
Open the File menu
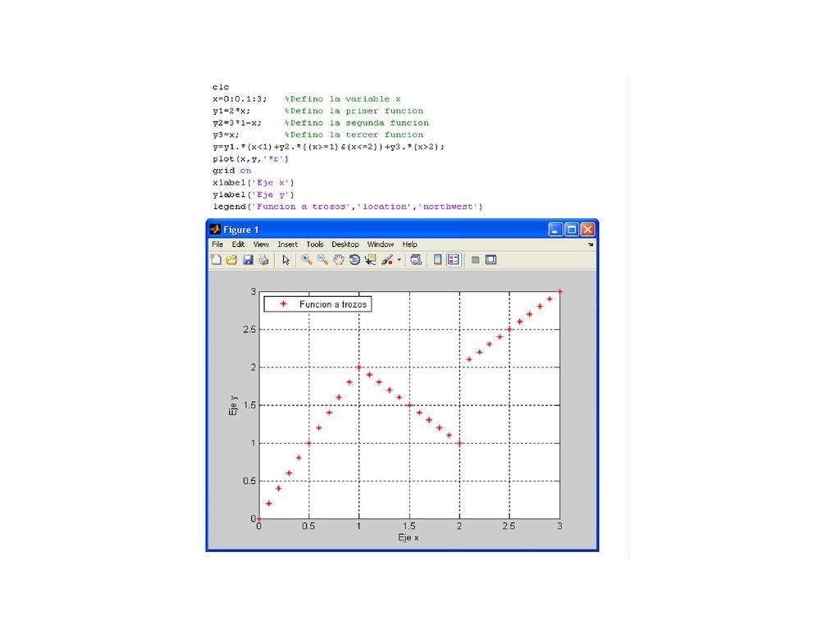point(217,244)
